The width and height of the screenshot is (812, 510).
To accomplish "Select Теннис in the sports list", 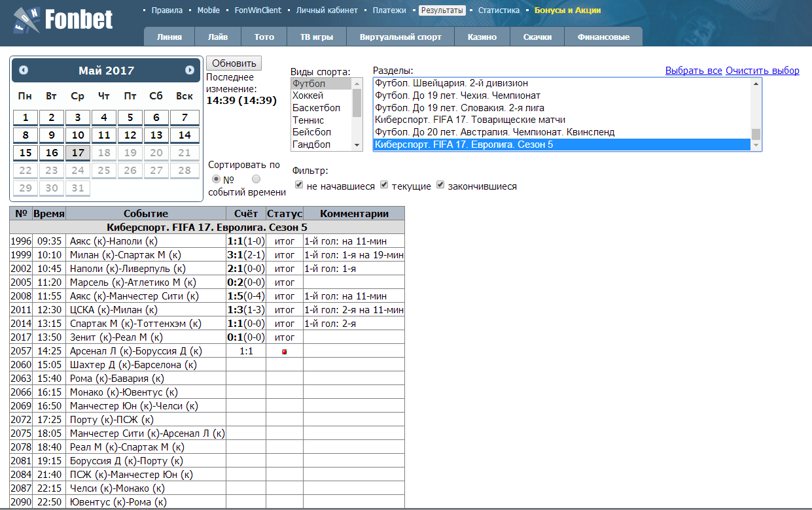I will pos(322,120).
